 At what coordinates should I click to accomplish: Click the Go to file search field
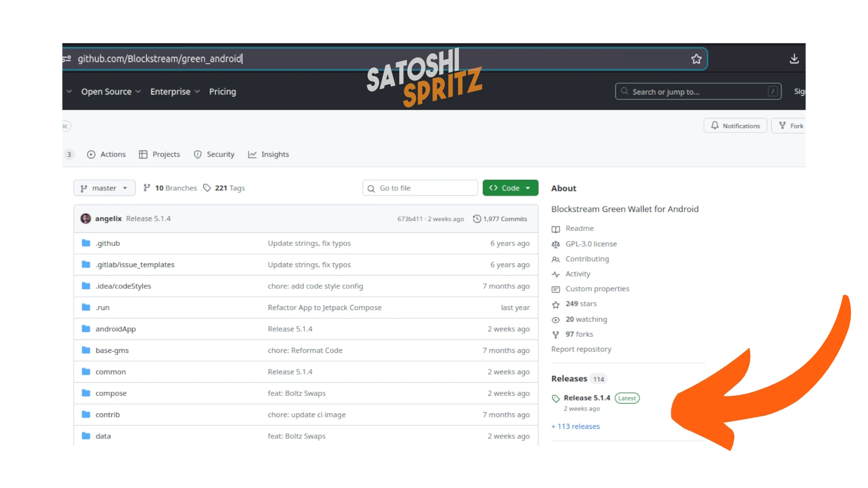pyautogui.click(x=420, y=188)
